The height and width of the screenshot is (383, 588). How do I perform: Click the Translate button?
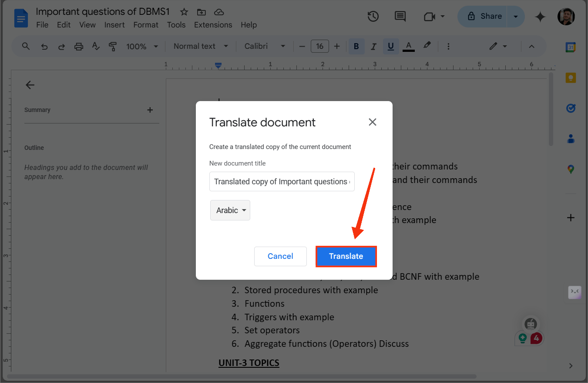[346, 256]
